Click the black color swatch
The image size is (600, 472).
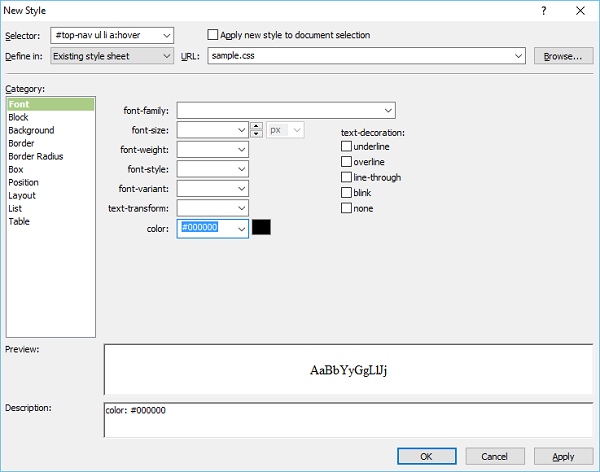click(261, 228)
